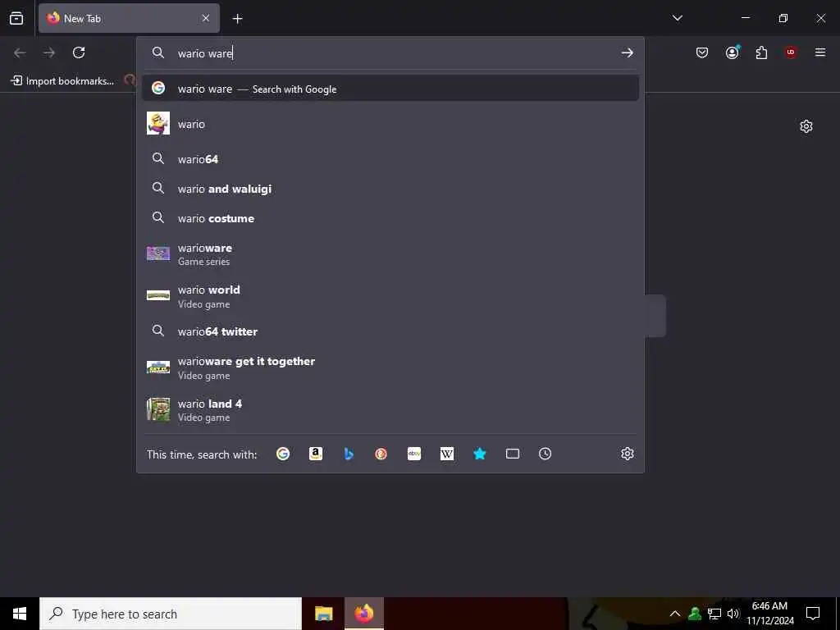Open the Firefox account icon
This screenshot has height=630, width=840.
click(x=733, y=52)
